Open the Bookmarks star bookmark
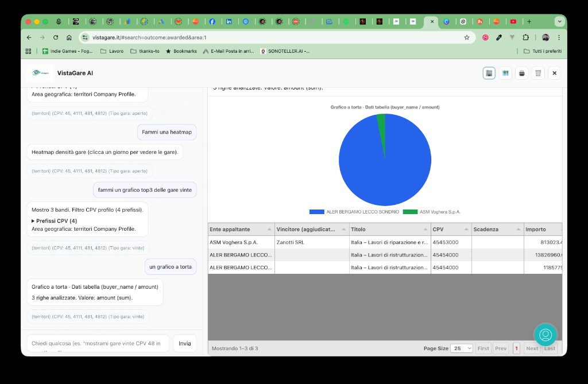 [x=181, y=51]
